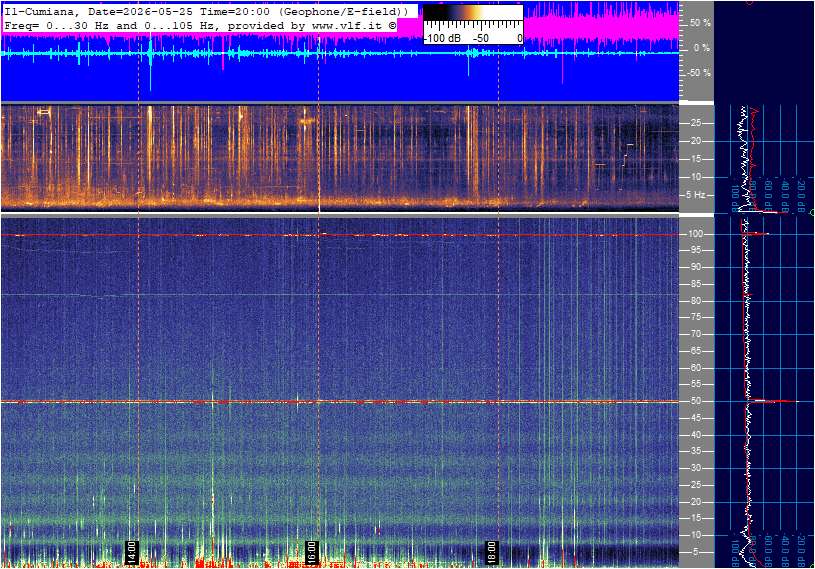The height and width of the screenshot is (569, 815).
Task: Click the 15 label on upper geophone axis
Action: [695, 159]
